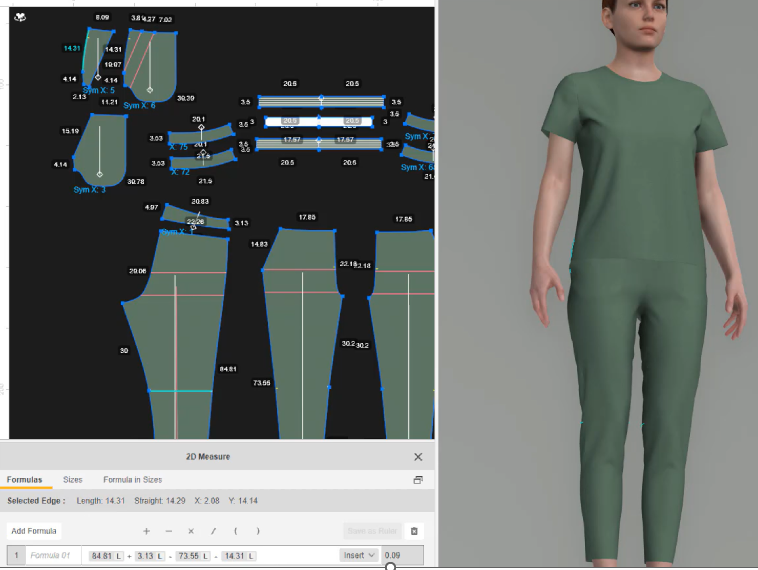Open the Insert dropdown
This screenshot has width=758, height=570.
[x=359, y=555]
